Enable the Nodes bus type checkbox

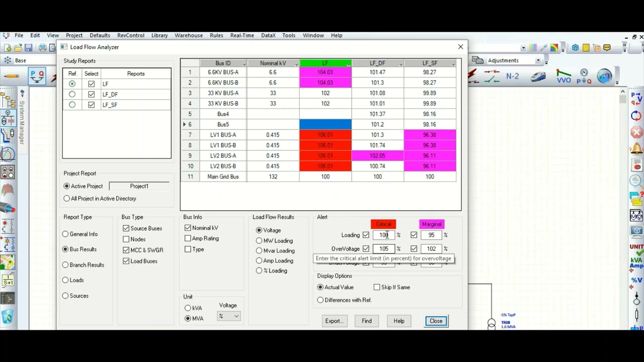click(x=126, y=239)
